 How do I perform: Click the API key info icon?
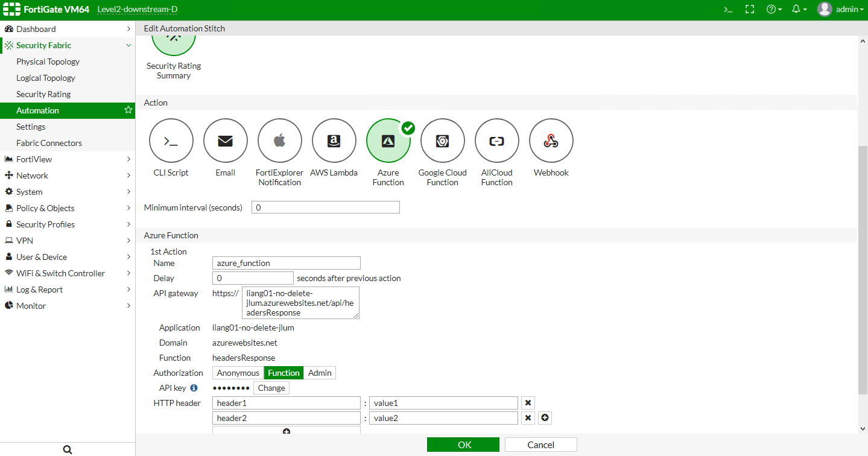coord(194,388)
